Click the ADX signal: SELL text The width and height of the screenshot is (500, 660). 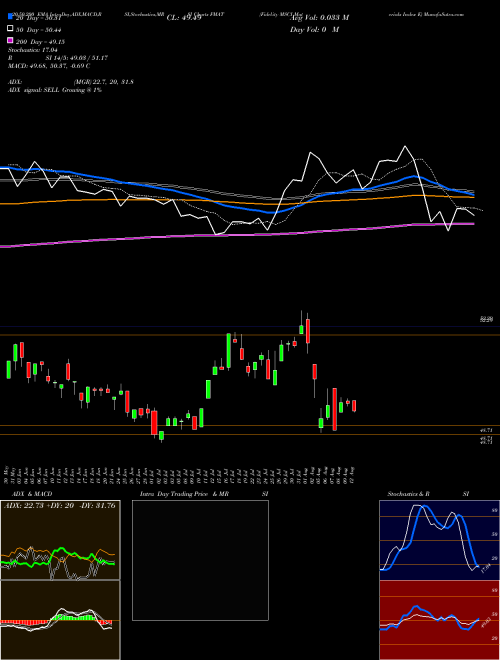[x=55, y=90]
